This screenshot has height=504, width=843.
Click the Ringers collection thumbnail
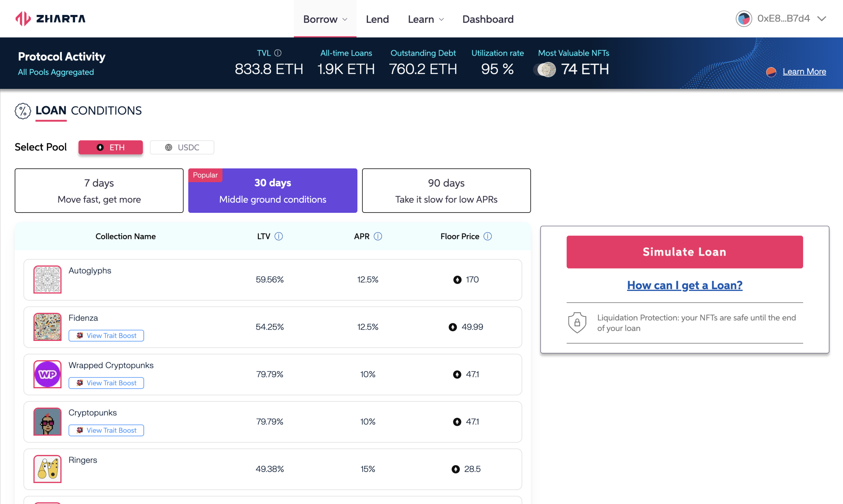(x=47, y=469)
